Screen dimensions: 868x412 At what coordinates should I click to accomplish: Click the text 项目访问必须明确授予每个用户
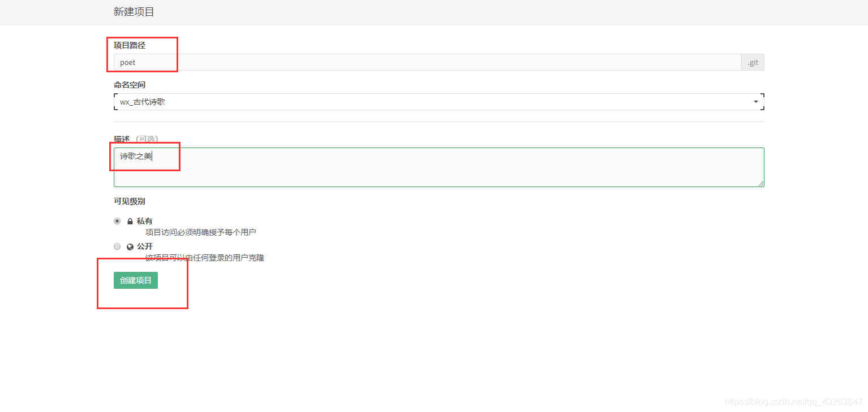(x=201, y=232)
